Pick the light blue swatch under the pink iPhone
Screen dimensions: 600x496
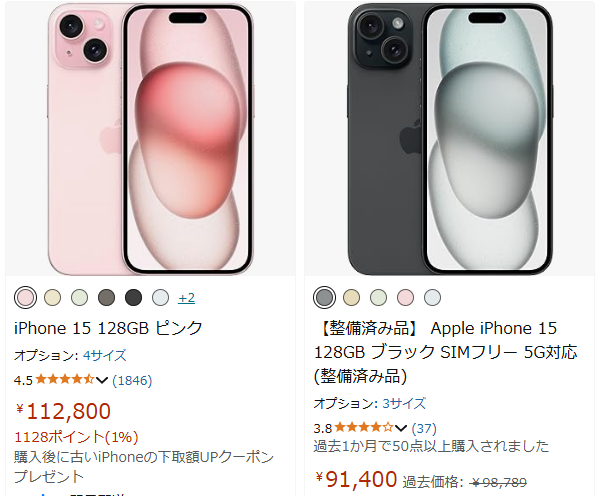point(160,298)
